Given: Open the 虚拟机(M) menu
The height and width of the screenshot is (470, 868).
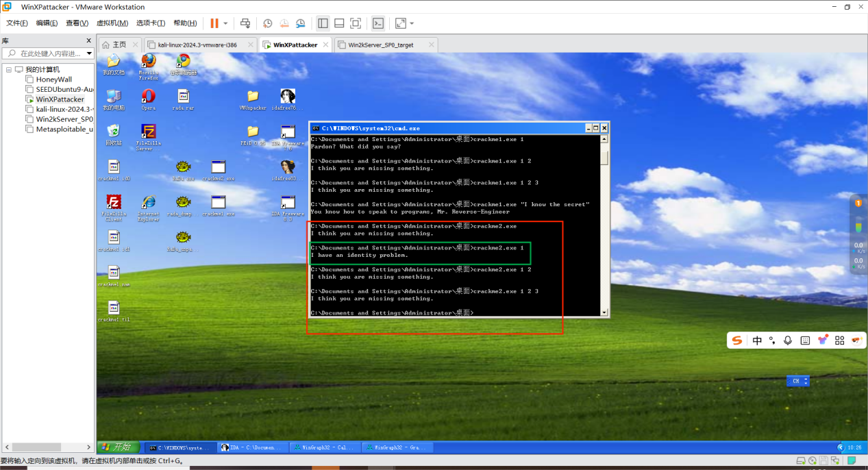Looking at the screenshot, I should click(112, 23).
